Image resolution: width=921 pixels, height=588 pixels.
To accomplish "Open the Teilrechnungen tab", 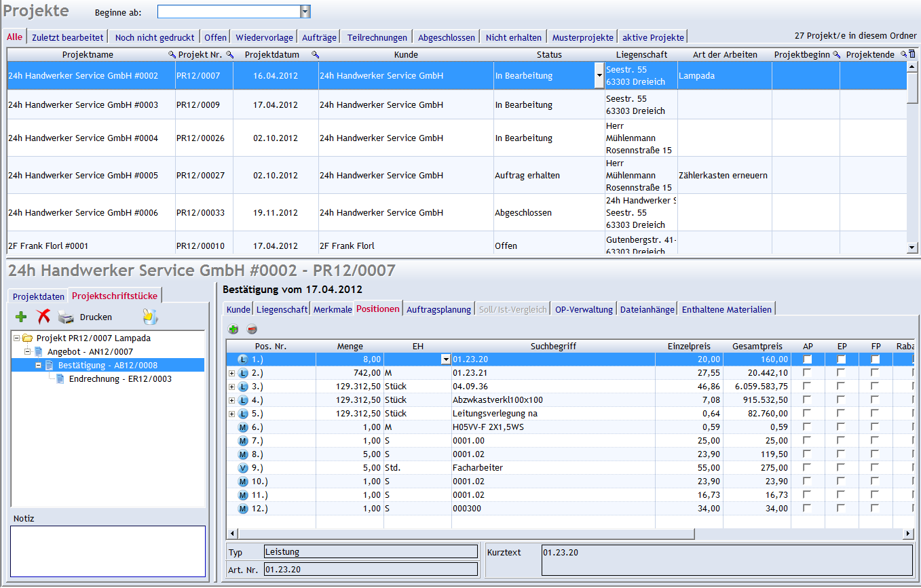I will pos(377,37).
